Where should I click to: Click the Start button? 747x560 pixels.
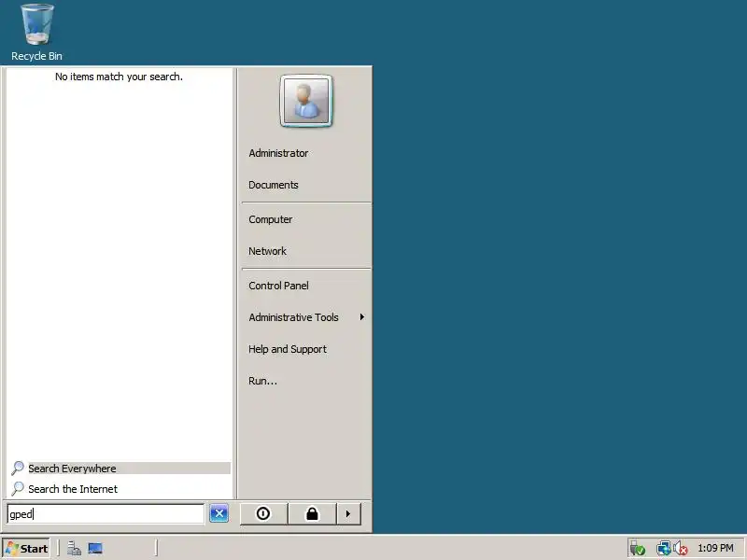(x=27, y=549)
